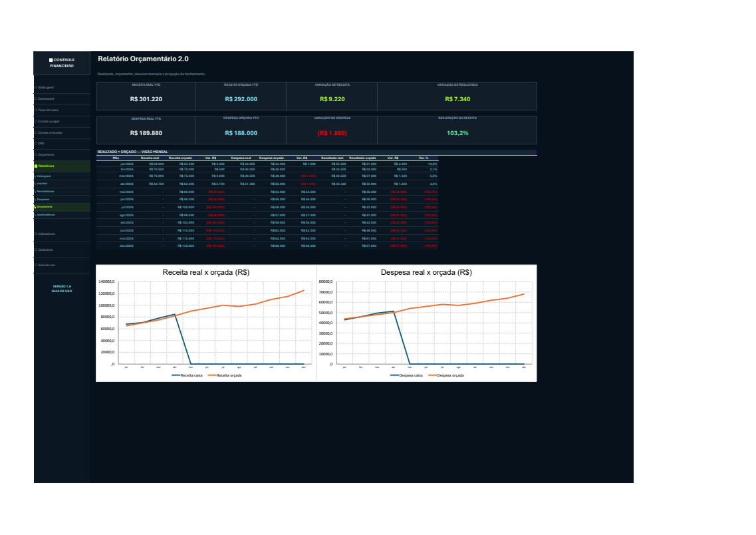Click the R$ 7.340 variação de resultado value
756x535 pixels.
pyautogui.click(x=457, y=99)
